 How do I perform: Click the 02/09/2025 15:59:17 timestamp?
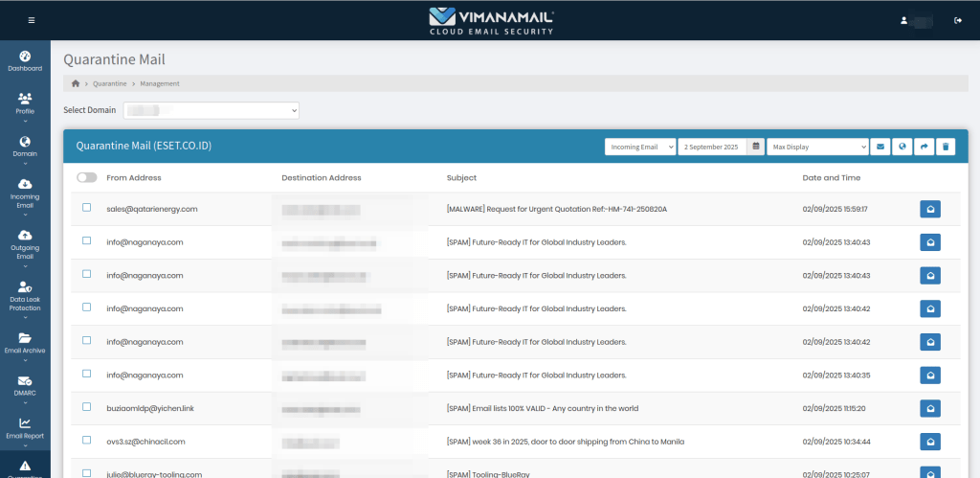(x=835, y=209)
